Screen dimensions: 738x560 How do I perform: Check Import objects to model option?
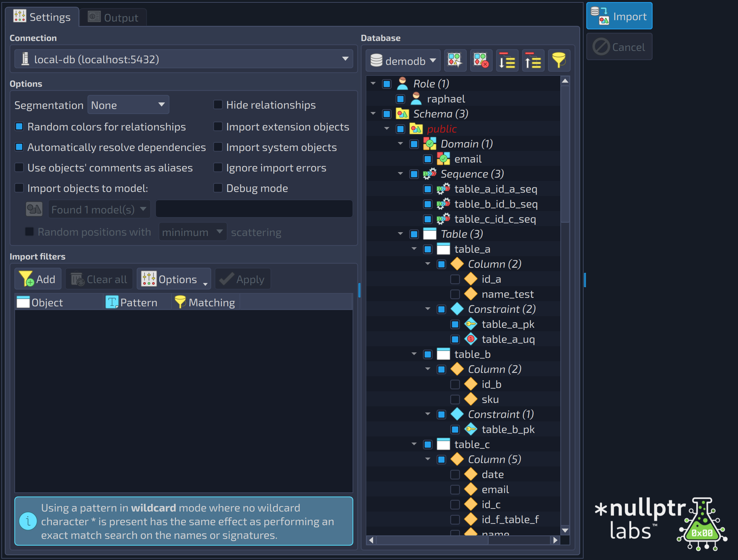tap(19, 188)
